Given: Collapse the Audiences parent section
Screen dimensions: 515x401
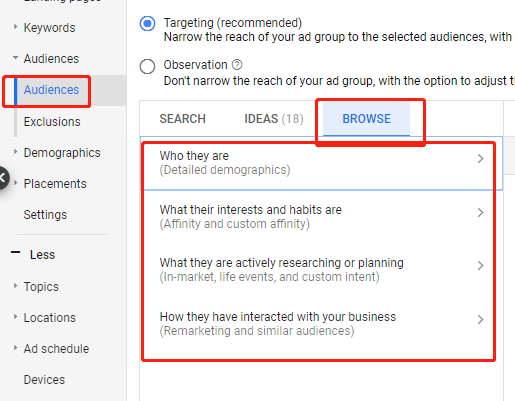Looking at the screenshot, I should [15, 58].
